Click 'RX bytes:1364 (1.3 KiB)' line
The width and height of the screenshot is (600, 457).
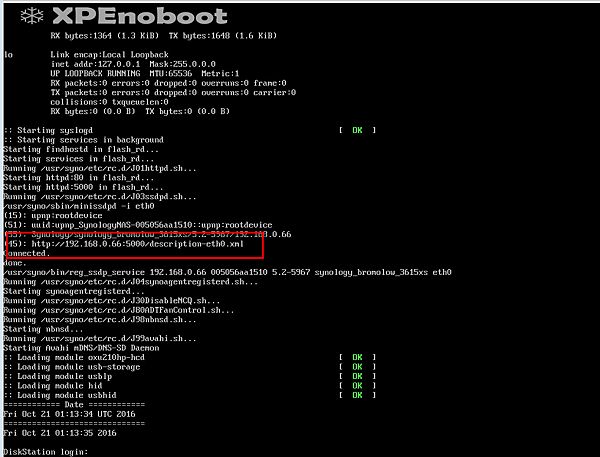click(163, 36)
